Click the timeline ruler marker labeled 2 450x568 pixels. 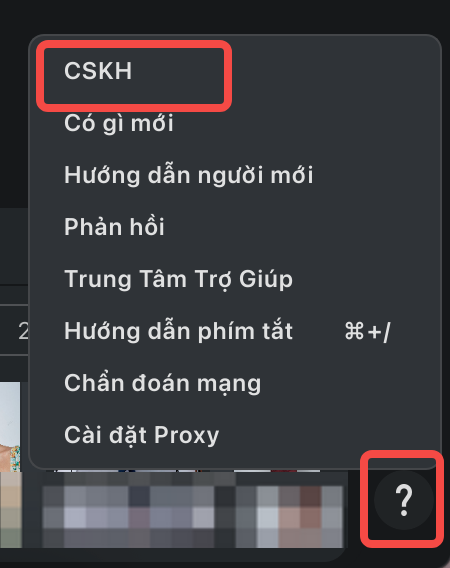click(22, 331)
